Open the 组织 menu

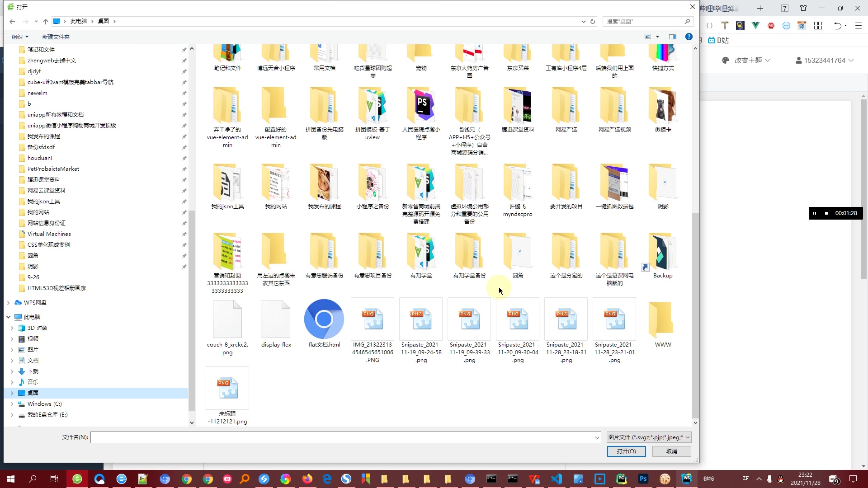pyautogui.click(x=20, y=37)
